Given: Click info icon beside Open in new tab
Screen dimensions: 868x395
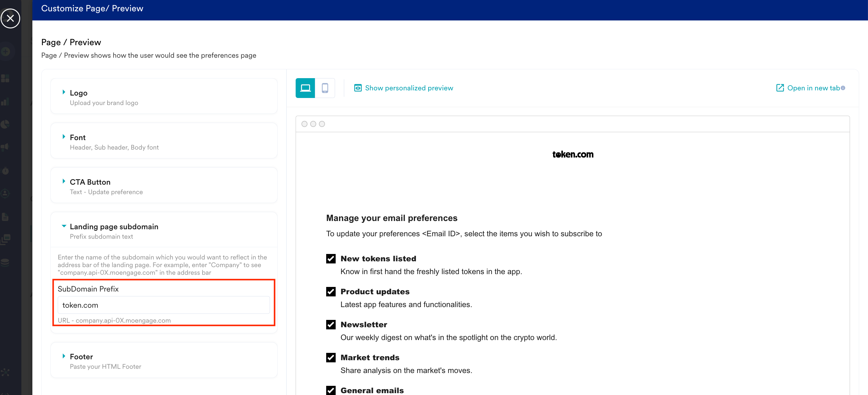Looking at the screenshot, I should pos(843,88).
